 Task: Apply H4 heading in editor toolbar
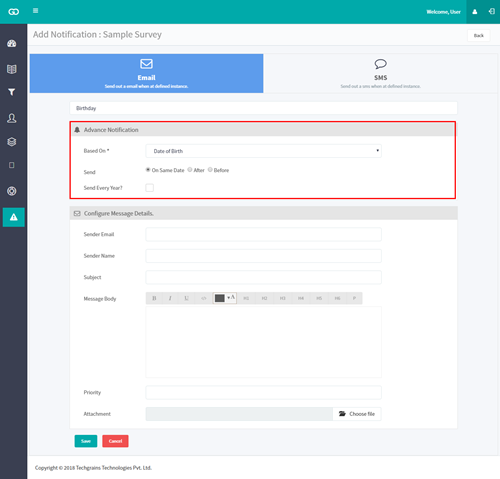coord(301,298)
